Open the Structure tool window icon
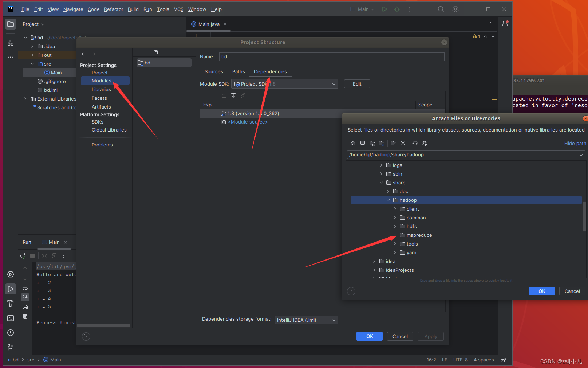This screenshot has width=588, height=368. click(11, 43)
